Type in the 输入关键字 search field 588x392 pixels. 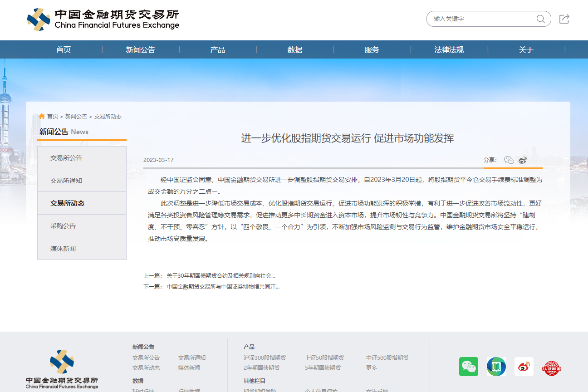click(x=481, y=19)
